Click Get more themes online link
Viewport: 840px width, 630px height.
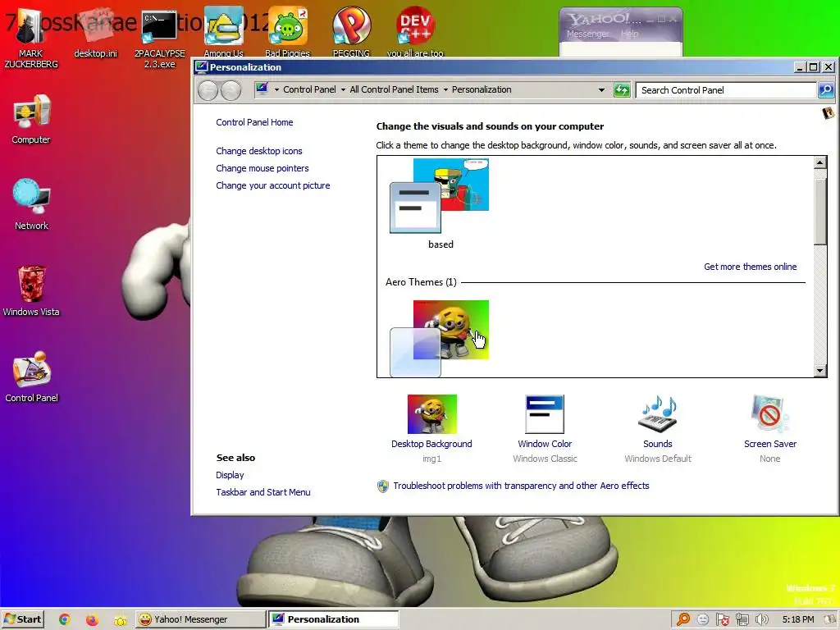pos(750,267)
